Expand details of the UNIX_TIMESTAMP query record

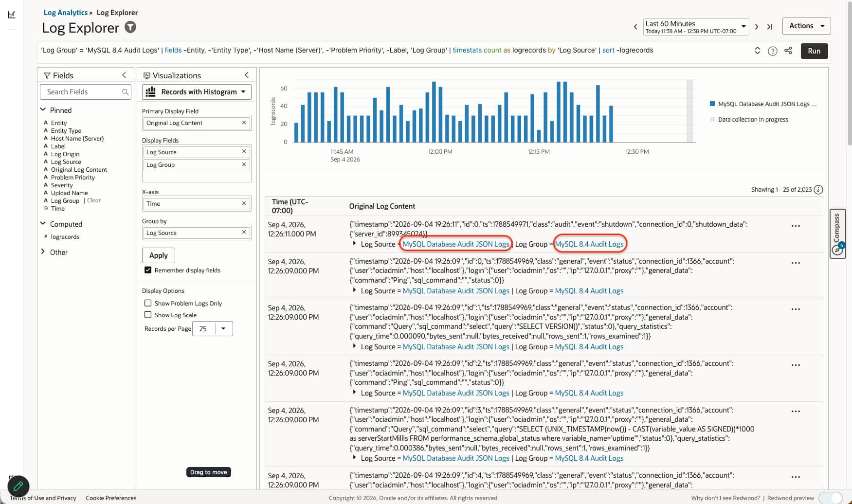(x=354, y=458)
